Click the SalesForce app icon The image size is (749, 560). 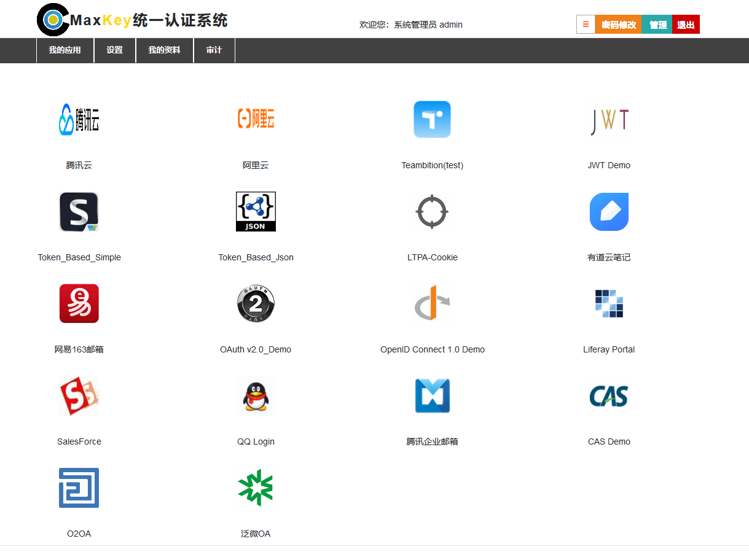(79, 395)
